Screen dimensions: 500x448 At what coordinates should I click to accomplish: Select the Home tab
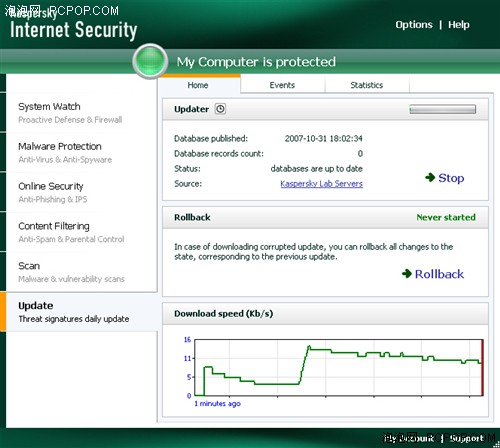[198, 85]
